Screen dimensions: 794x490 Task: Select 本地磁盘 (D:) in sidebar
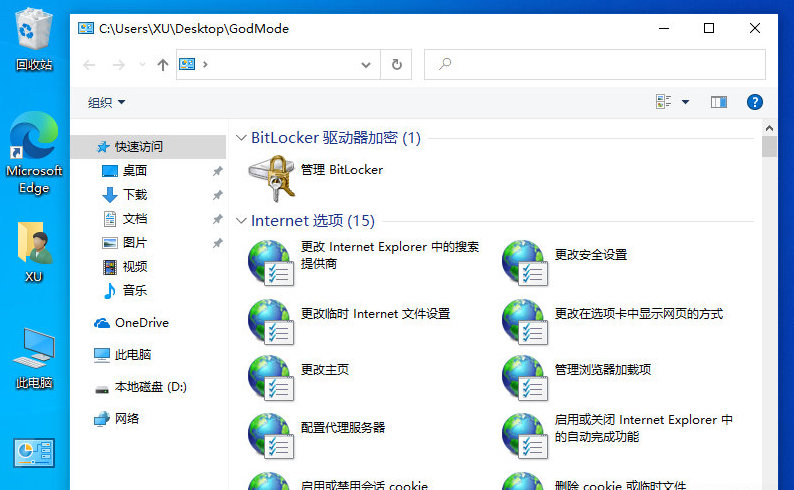(141, 387)
